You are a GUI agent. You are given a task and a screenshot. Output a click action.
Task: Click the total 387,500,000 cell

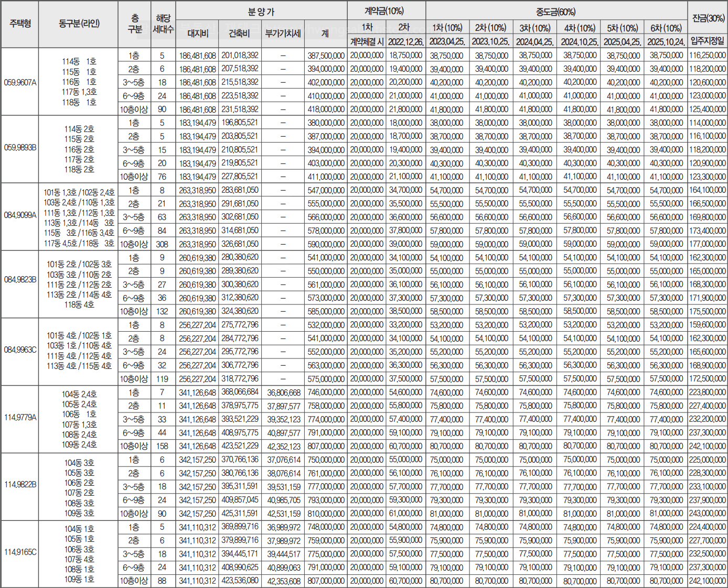tap(326, 56)
